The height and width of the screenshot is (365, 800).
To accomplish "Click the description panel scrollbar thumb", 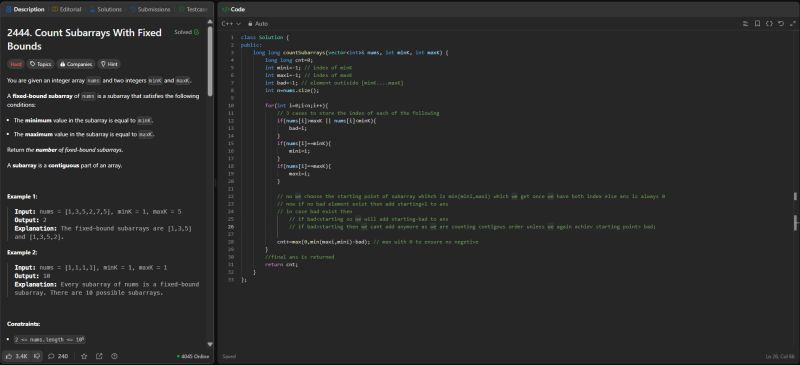I will (210, 60).
